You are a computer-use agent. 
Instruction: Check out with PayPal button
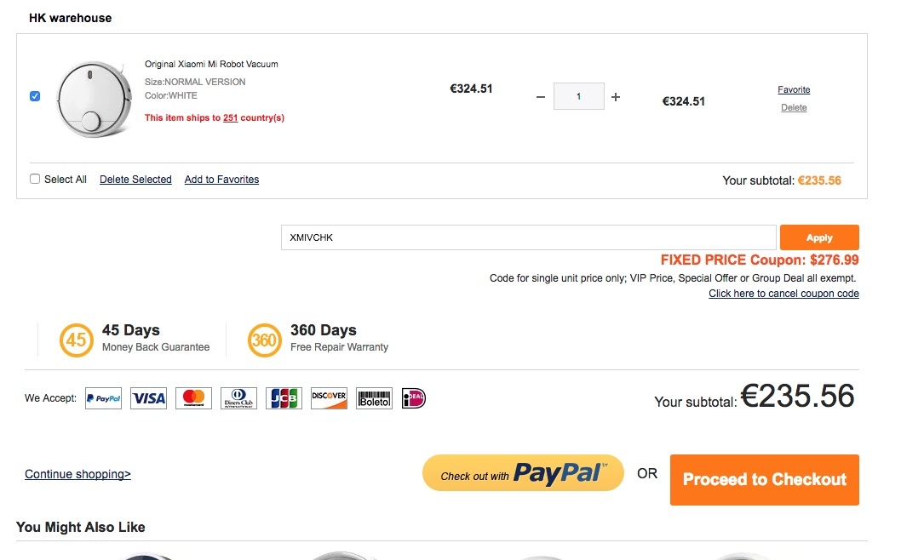tap(523, 473)
